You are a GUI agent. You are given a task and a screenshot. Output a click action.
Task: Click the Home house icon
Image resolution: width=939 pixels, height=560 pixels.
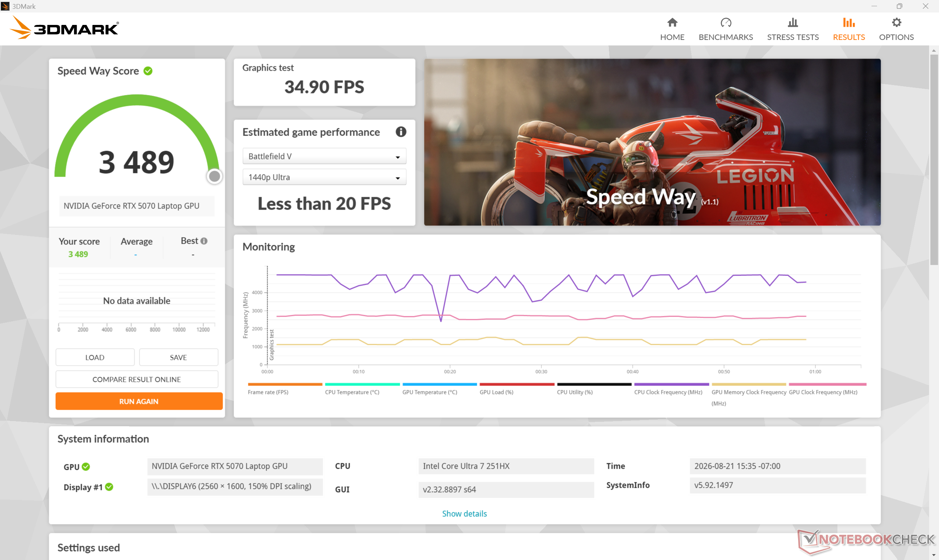point(672,23)
